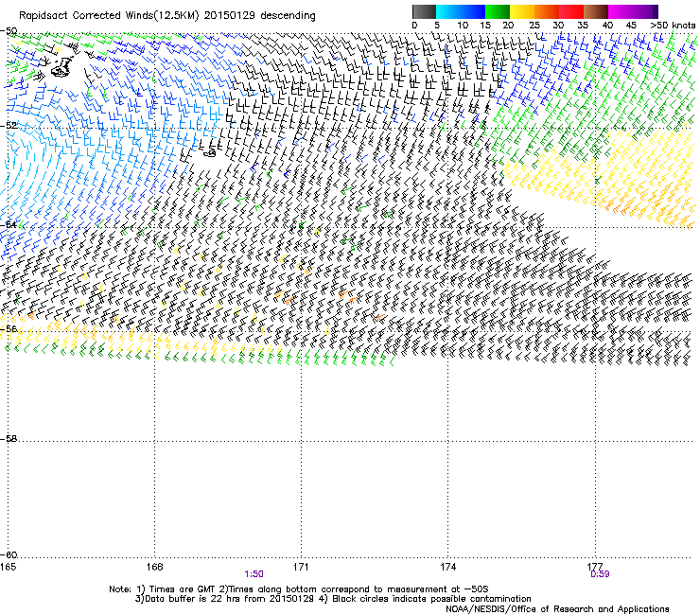
Task: Click the '-50' latitude axis label
Action: pos(9,31)
